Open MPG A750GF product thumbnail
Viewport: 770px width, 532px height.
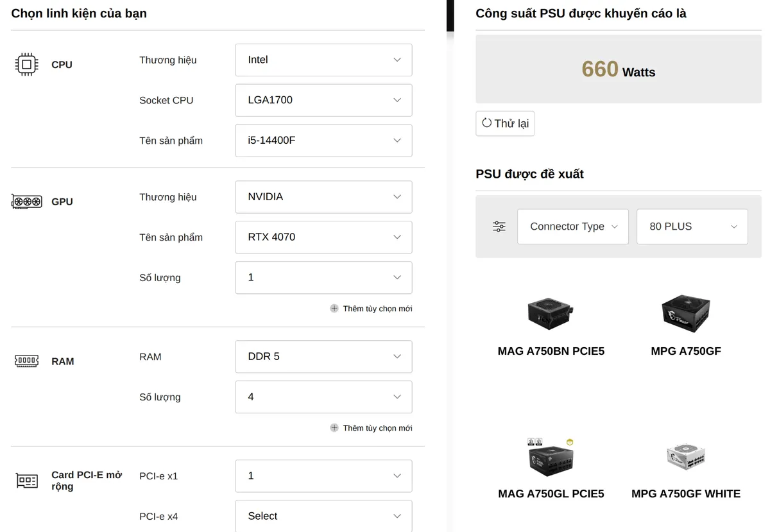click(686, 313)
